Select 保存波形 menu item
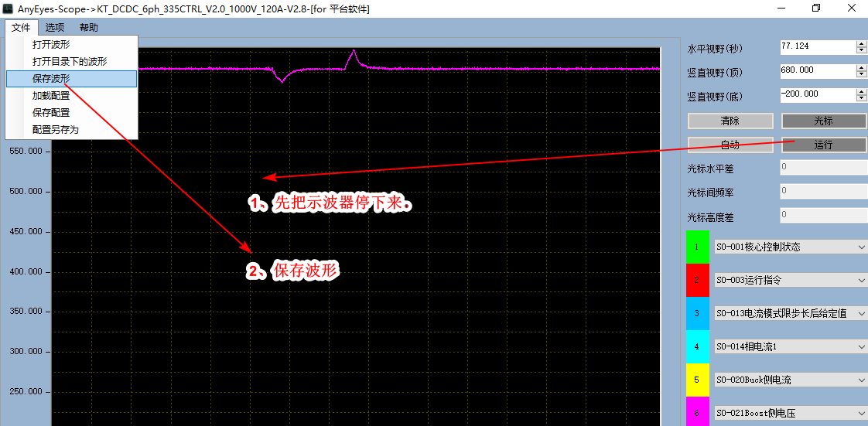Image resolution: width=868 pixels, height=426 pixels. pyautogui.click(x=71, y=79)
